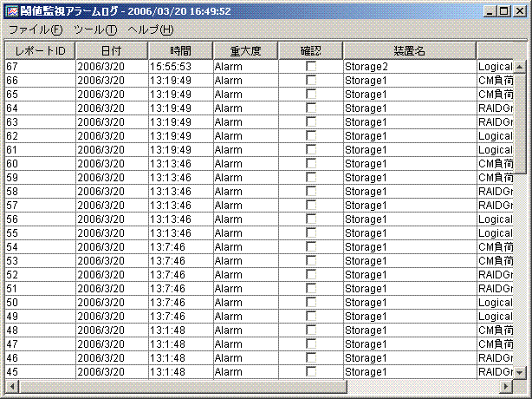Minimize the 閾値監視アラームログ window

point(490,11)
